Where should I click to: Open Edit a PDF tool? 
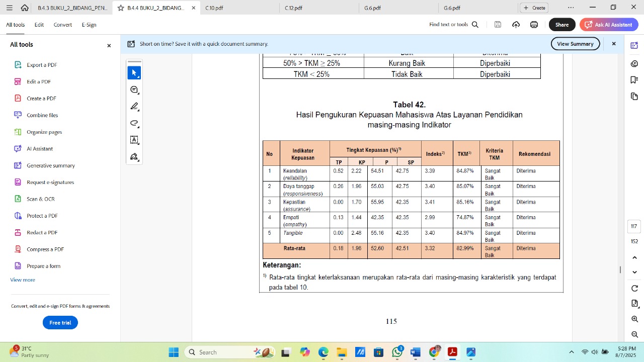click(39, 81)
